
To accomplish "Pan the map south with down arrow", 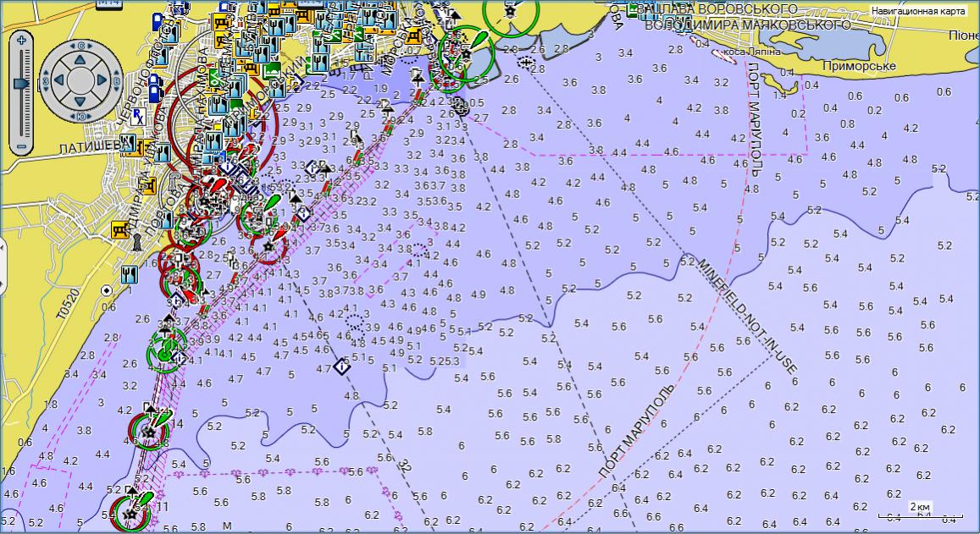I will pos(79,103).
